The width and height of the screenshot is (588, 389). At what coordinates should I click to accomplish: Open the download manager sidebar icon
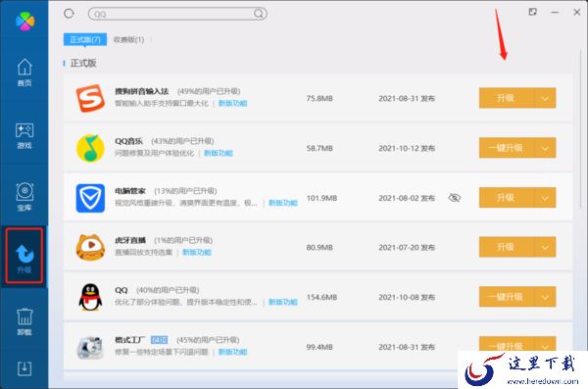coord(24,368)
